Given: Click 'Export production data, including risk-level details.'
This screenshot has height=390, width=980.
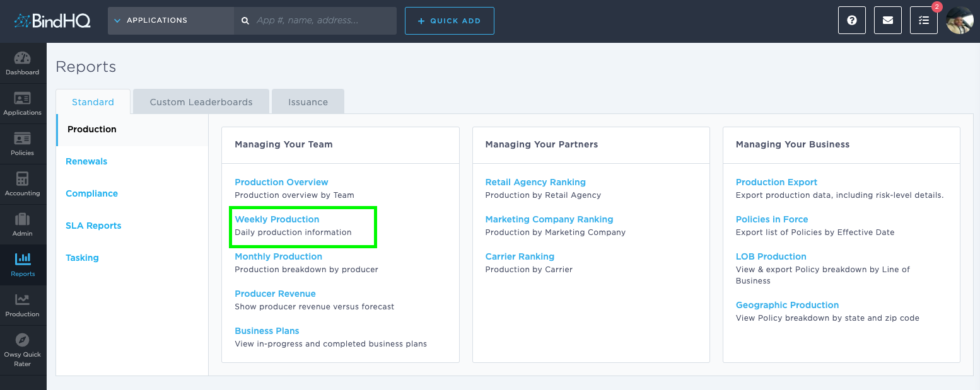Looking at the screenshot, I should click(840, 195).
